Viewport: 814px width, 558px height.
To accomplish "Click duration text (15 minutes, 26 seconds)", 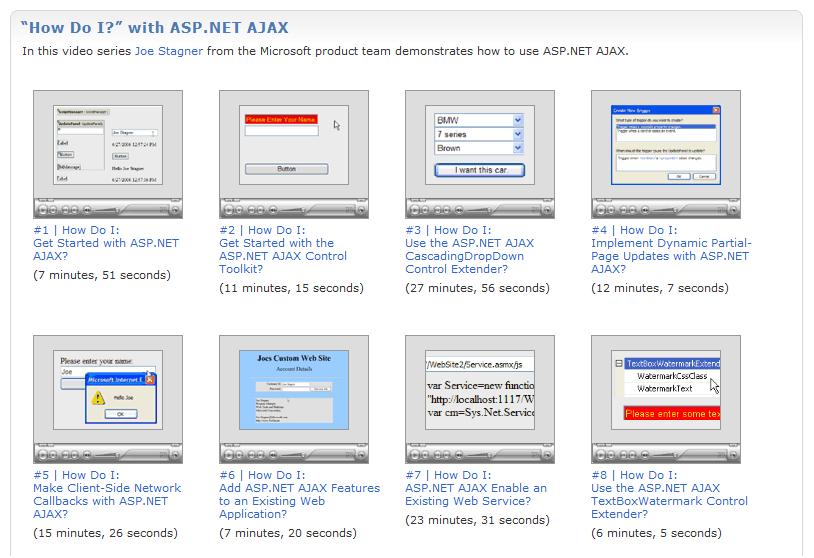I will (x=105, y=533).
